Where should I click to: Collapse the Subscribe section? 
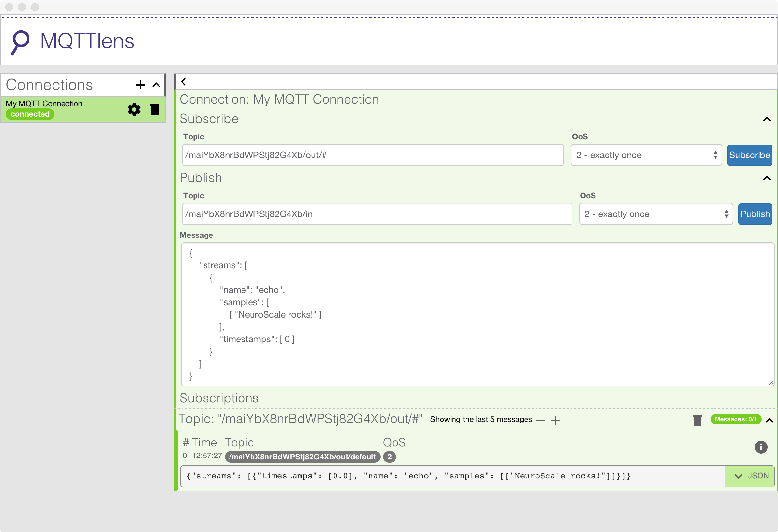point(767,120)
